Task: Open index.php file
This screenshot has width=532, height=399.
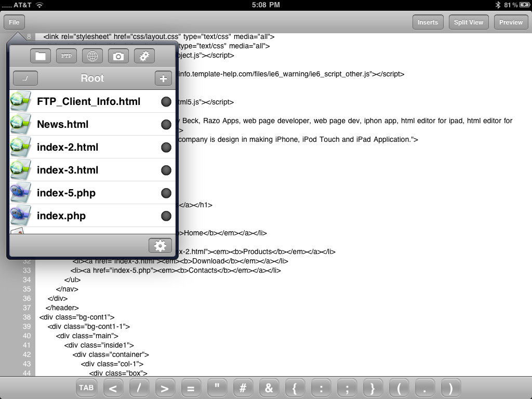Action: click(x=92, y=216)
